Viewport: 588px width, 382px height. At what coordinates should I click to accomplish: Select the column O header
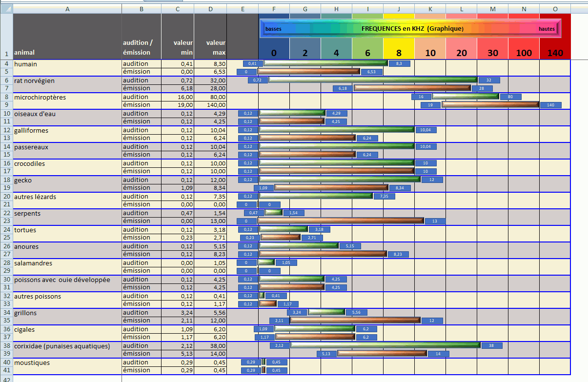pos(555,9)
